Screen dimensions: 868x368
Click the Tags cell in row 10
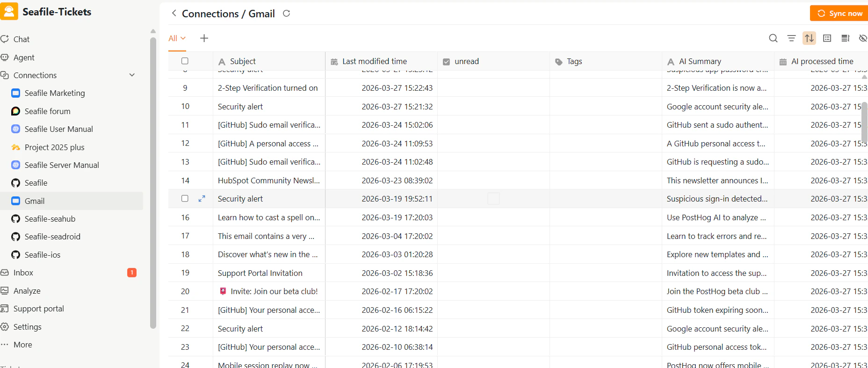pyautogui.click(x=606, y=107)
